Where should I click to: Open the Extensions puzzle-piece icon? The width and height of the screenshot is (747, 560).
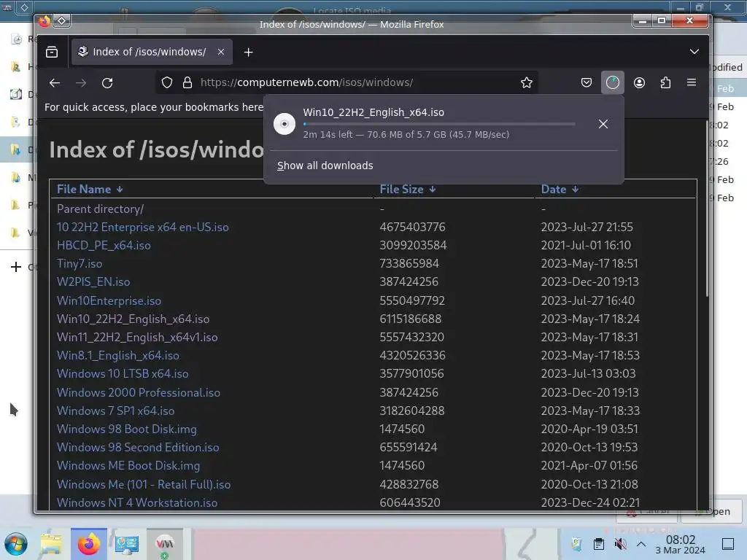point(665,83)
